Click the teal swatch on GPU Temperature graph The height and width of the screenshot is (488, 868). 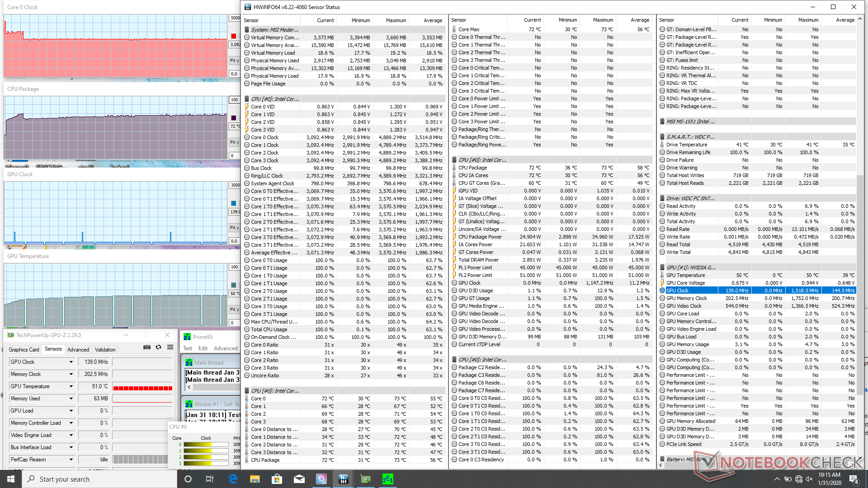(233, 285)
